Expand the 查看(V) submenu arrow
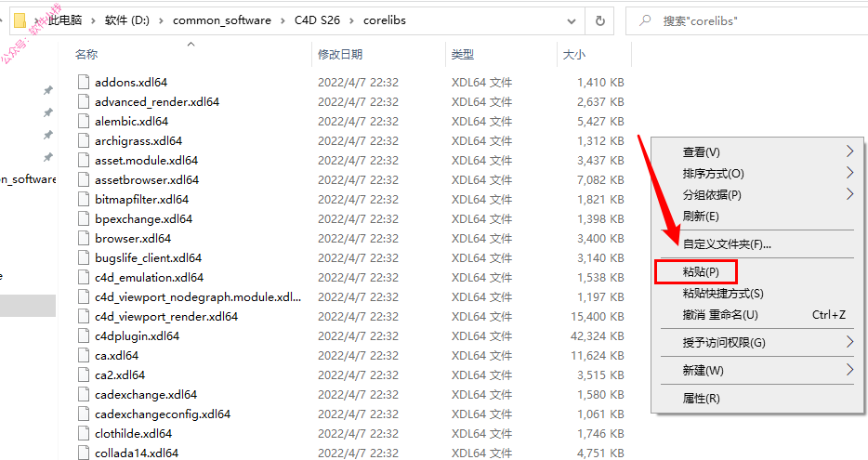 click(x=850, y=151)
